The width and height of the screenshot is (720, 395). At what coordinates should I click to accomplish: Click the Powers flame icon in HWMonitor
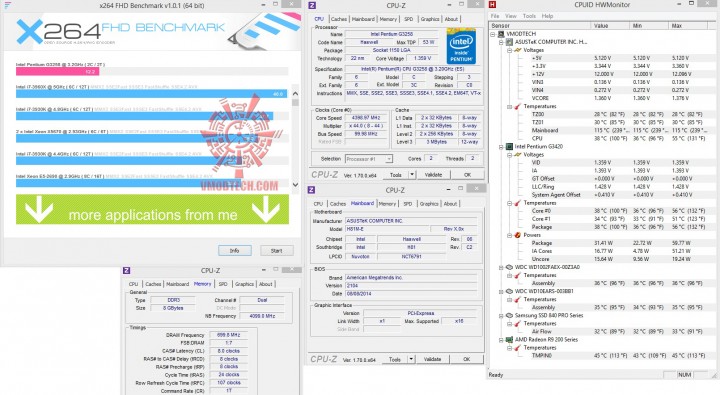[x=518, y=235]
